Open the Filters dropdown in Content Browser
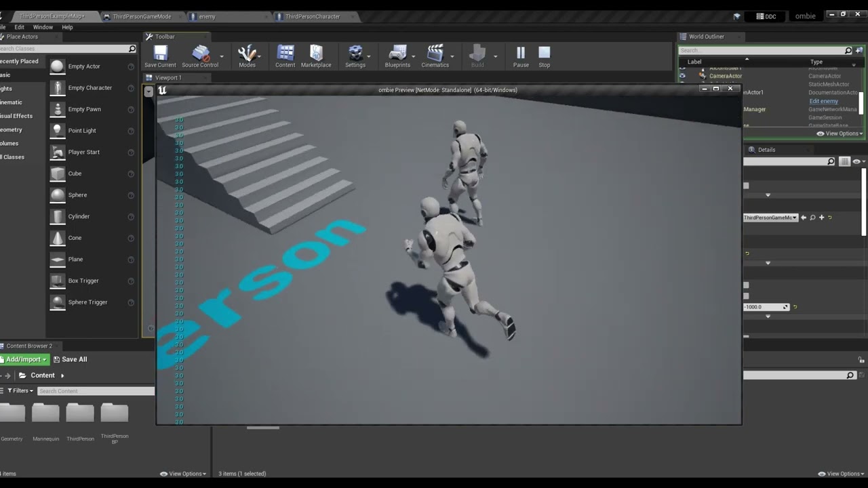 pyautogui.click(x=20, y=390)
